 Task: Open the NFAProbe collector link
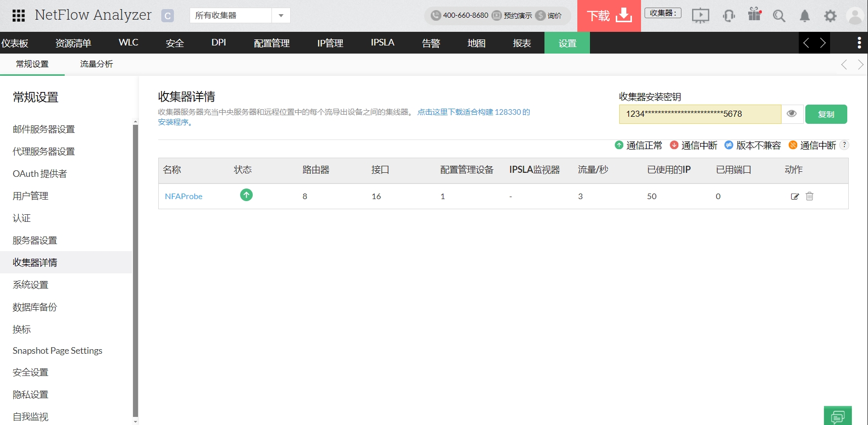[184, 197]
